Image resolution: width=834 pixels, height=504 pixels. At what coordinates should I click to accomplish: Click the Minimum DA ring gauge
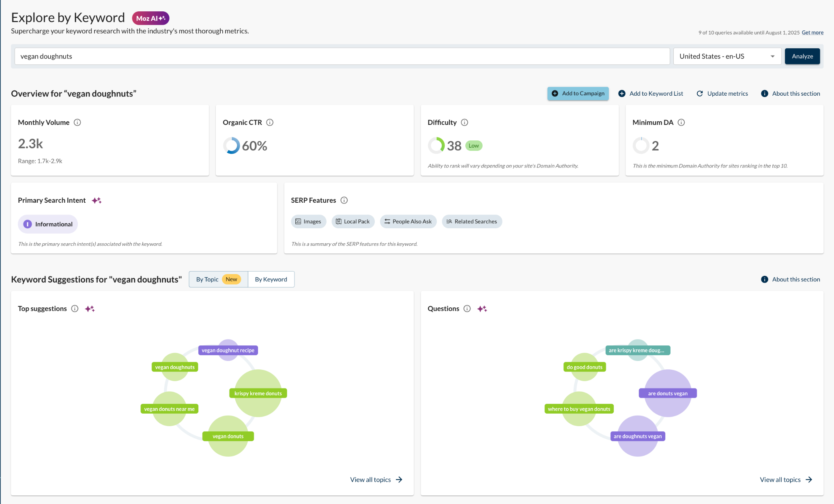pos(641,146)
